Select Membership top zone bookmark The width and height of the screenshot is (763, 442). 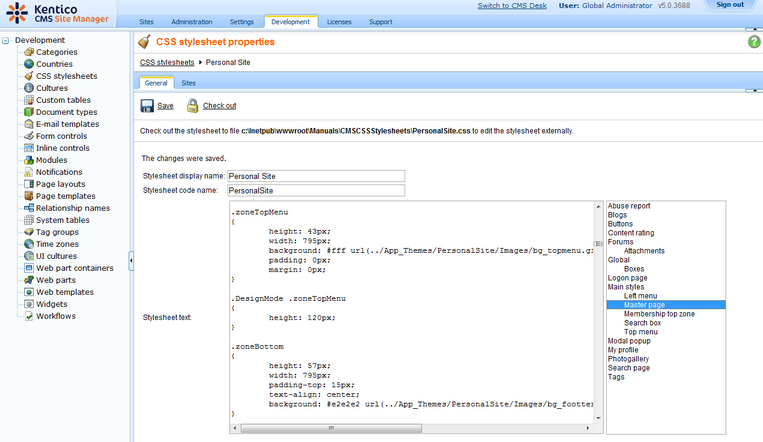pos(659,314)
